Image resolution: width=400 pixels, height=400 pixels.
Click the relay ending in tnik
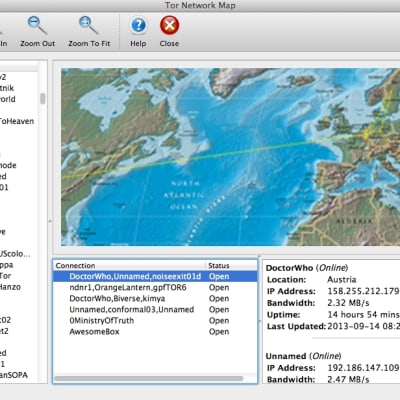7,88
